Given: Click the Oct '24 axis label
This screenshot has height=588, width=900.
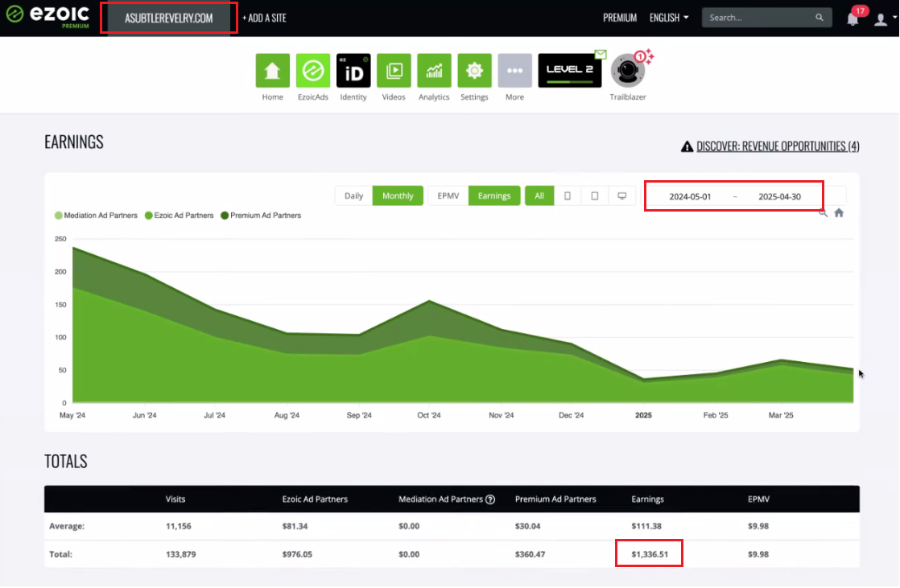Looking at the screenshot, I should click(x=429, y=415).
